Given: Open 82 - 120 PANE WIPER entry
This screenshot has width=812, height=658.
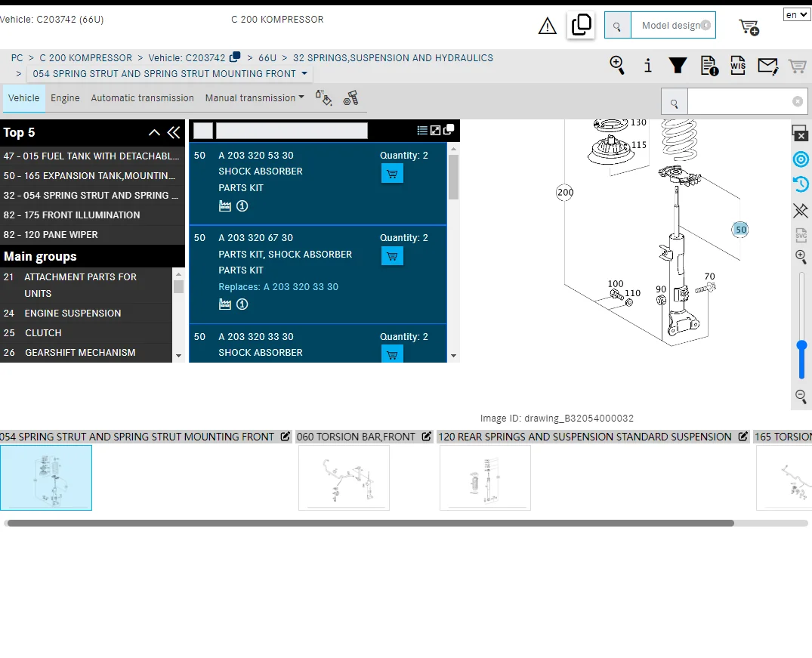Looking at the screenshot, I should [91, 235].
